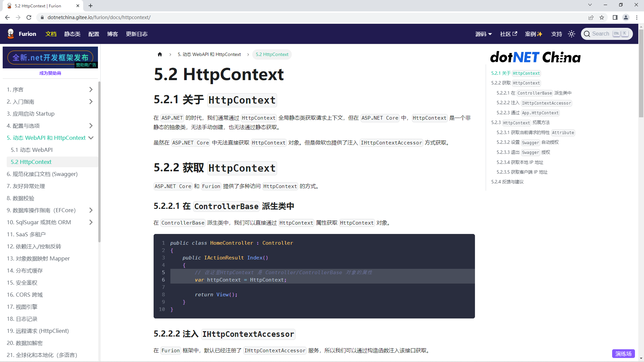Expand the 1. 序言 sidebar section
Screen dimensions: 644x362
[x=91, y=89]
